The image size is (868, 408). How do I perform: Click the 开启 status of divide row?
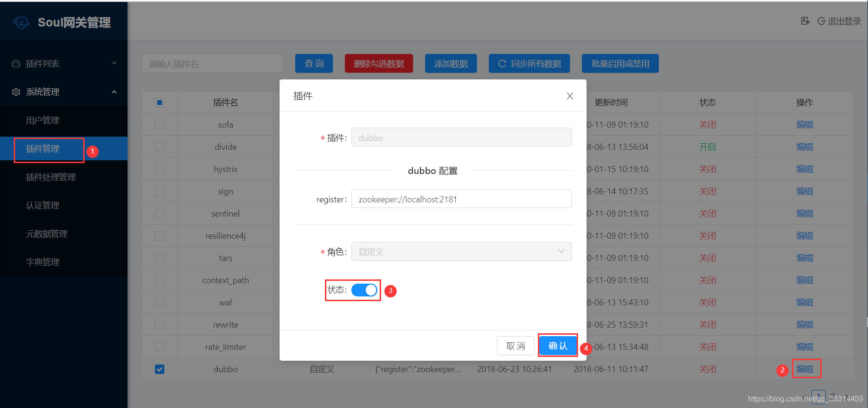[707, 147]
